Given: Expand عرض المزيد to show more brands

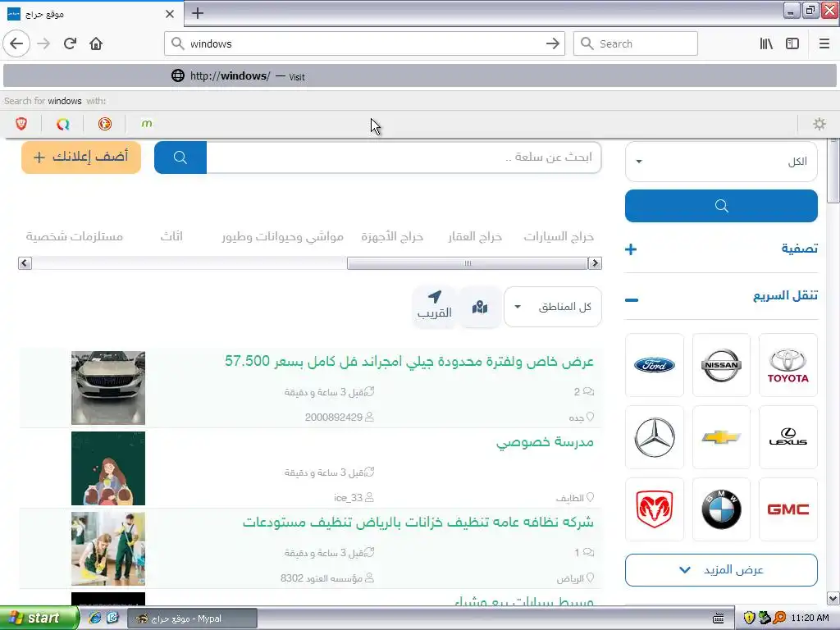Looking at the screenshot, I should click(721, 570).
